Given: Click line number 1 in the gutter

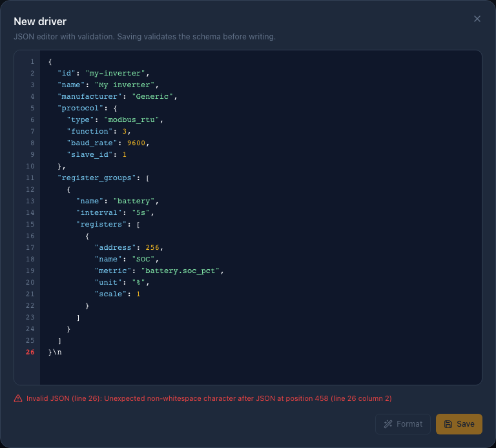Looking at the screenshot, I should (x=32, y=61).
